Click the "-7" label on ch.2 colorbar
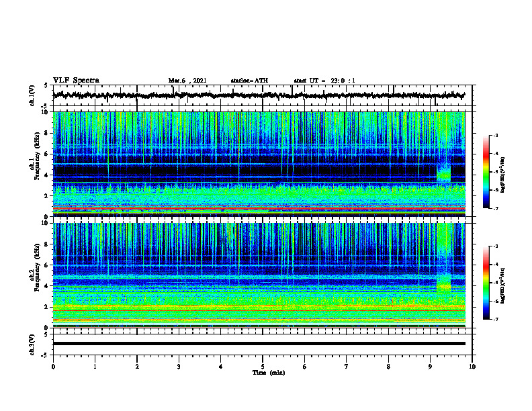The height and width of the screenshot is (411, 532). pos(496,319)
